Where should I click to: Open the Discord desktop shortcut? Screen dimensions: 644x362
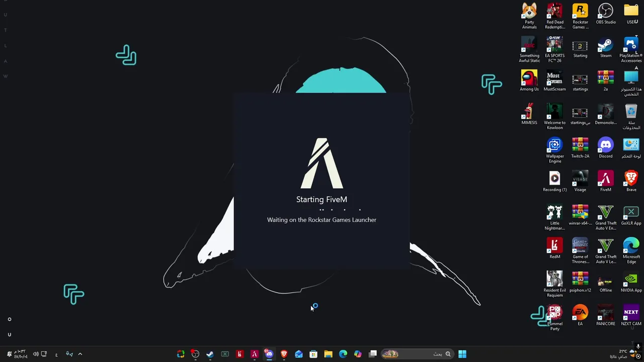coord(606,148)
